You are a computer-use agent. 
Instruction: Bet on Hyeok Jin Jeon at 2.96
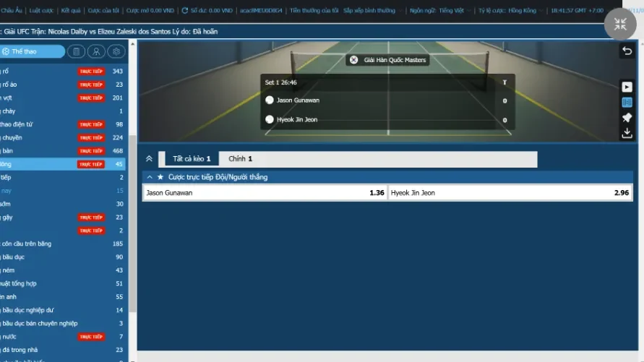point(510,193)
